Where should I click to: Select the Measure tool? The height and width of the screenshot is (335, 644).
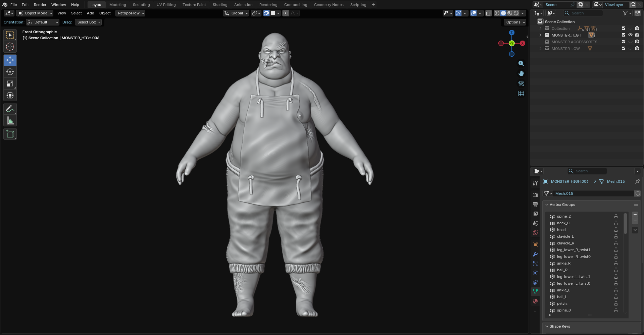coord(10,121)
